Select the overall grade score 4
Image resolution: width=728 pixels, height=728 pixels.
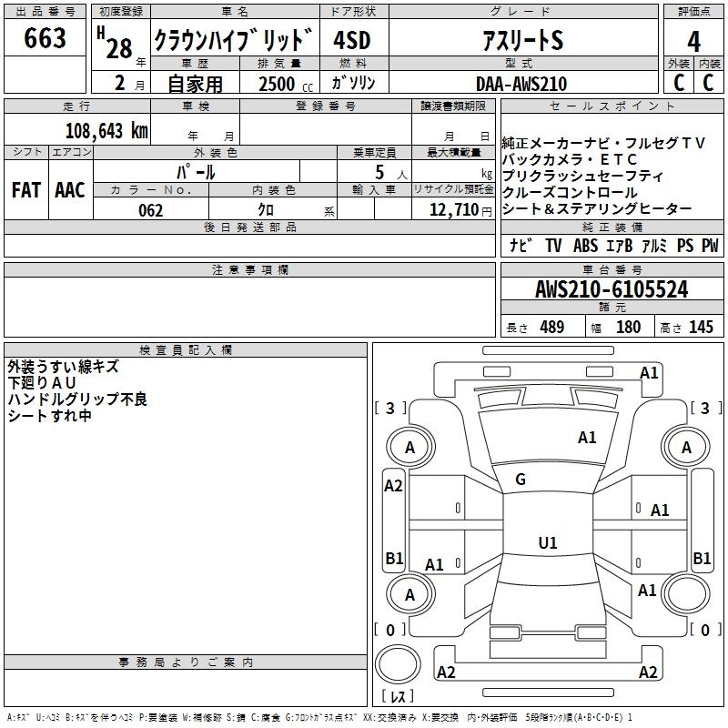click(693, 41)
